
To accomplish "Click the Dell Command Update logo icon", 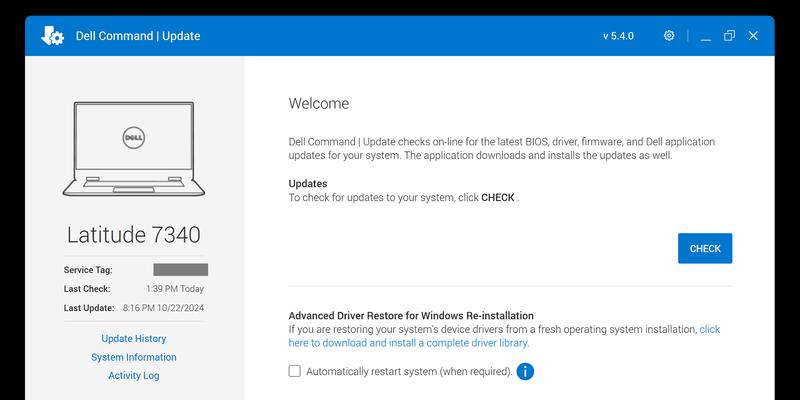I will coord(52,36).
